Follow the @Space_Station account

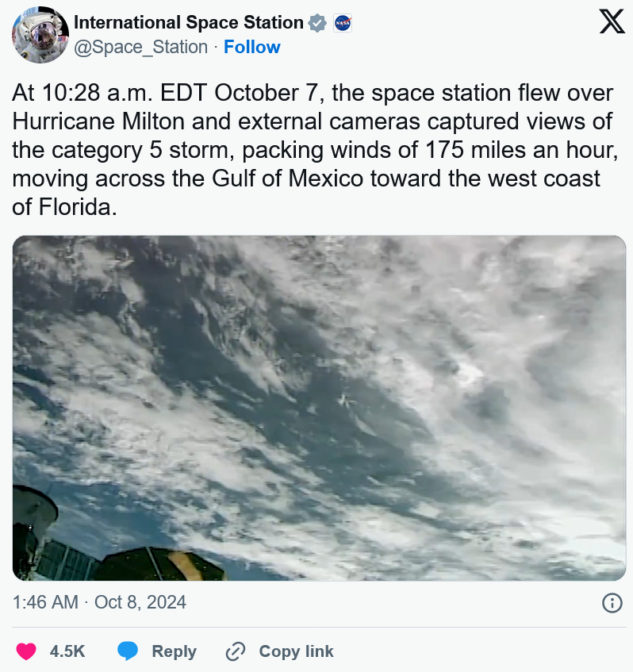(x=252, y=47)
